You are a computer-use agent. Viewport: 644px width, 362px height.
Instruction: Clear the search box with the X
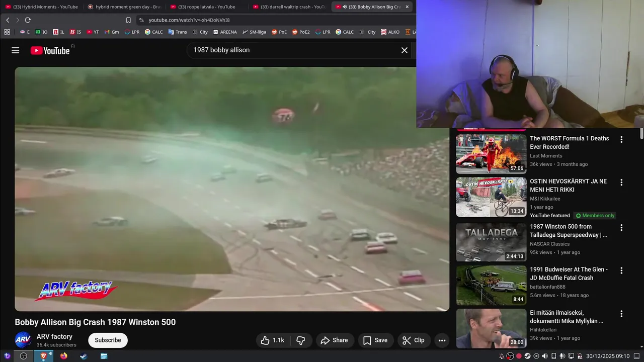pyautogui.click(x=404, y=50)
